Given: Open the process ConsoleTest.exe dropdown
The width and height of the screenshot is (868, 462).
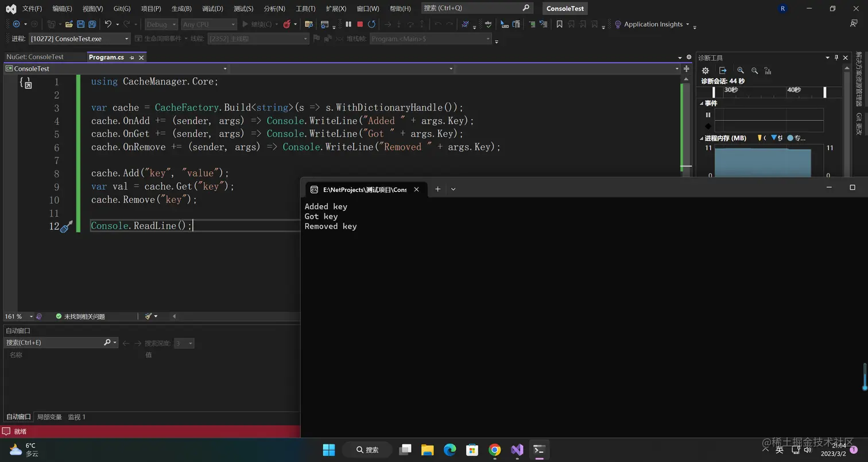Looking at the screenshot, I should (x=80, y=38).
